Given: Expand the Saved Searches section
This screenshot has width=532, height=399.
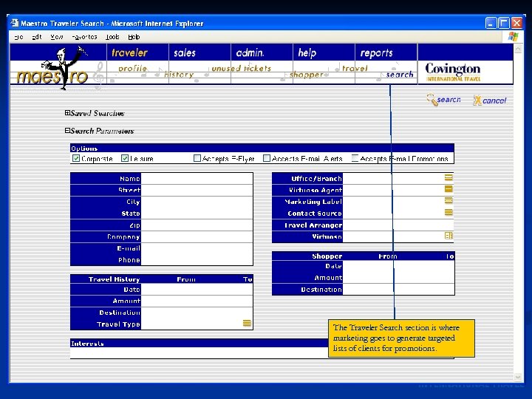Looking at the screenshot, I should tap(67, 112).
